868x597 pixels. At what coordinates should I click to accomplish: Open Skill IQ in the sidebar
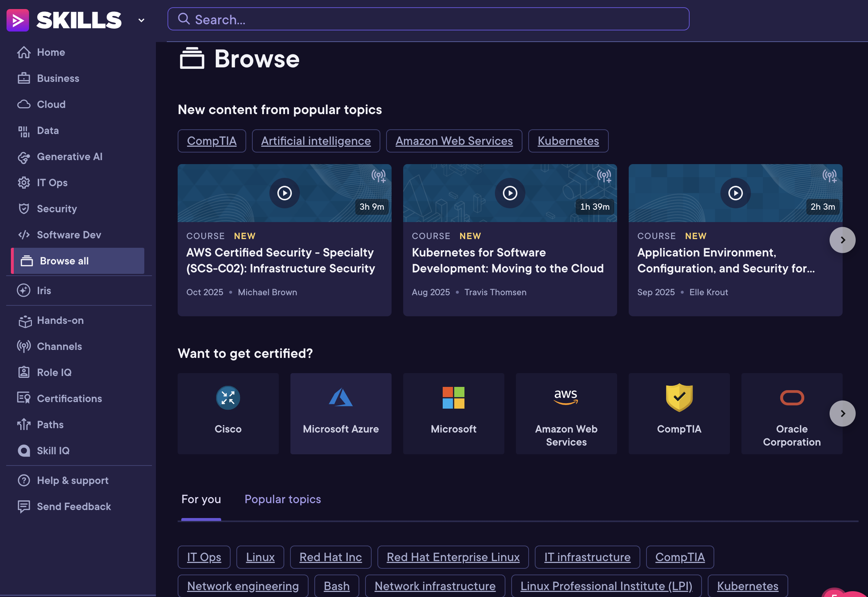pos(53,451)
